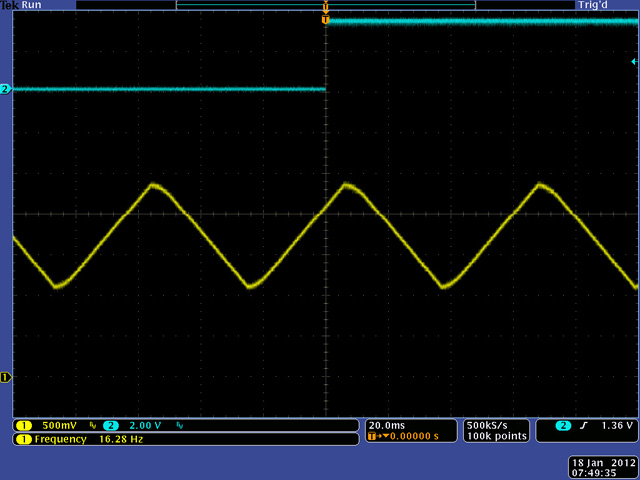
Task: Click the channel 1 badge in readout bar
Action: tap(24, 426)
